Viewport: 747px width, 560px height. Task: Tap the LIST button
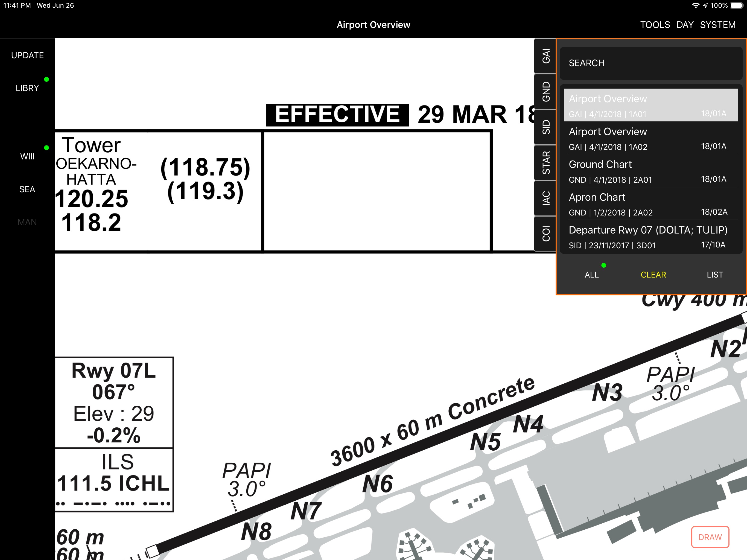tap(714, 275)
